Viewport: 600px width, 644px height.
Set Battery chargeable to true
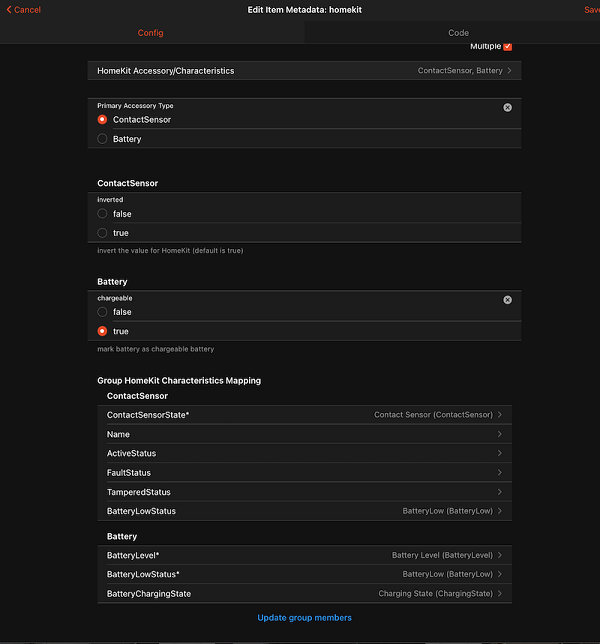[103, 331]
